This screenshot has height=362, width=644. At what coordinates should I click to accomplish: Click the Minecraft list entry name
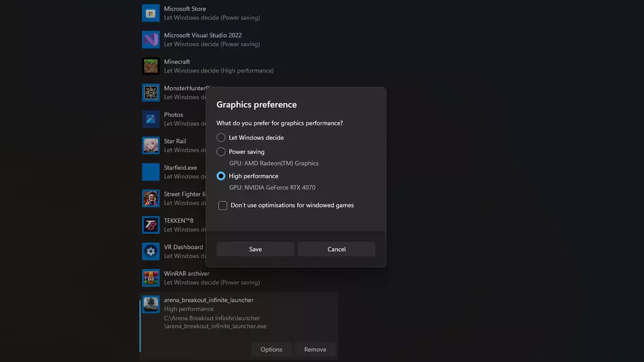point(177,61)
